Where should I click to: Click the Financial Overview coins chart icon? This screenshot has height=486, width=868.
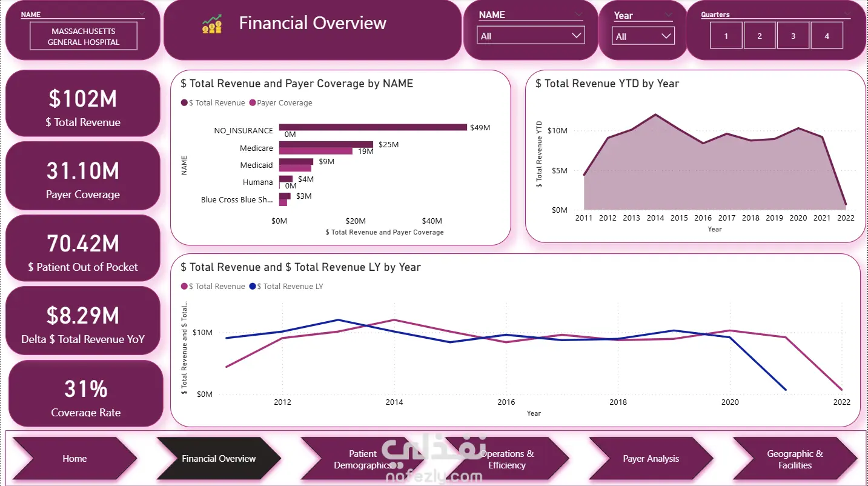212,24
